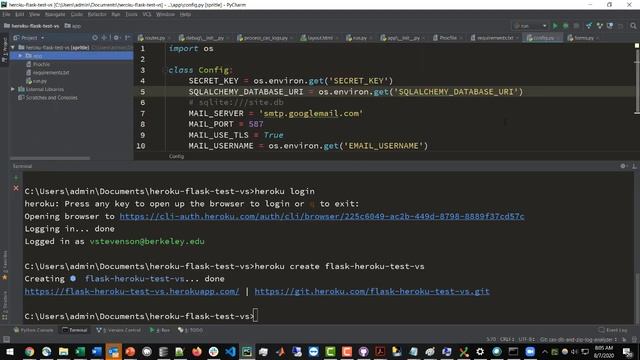Add new terminal session with plus icon
Screen dimensions: 640x360
pos(16,178)
